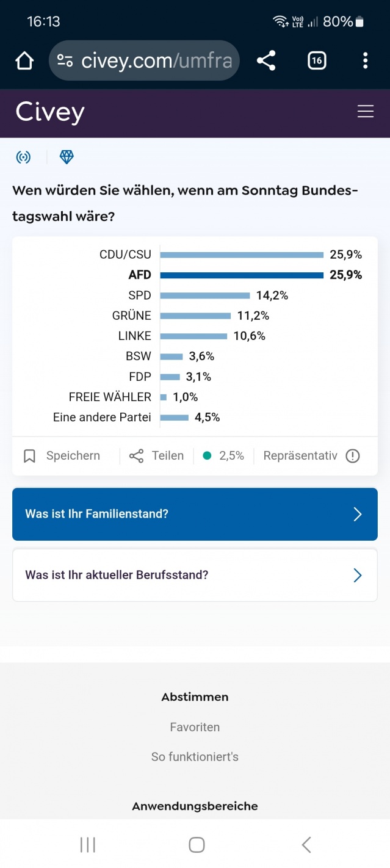Share poll via Teilen

coord(157,456)
